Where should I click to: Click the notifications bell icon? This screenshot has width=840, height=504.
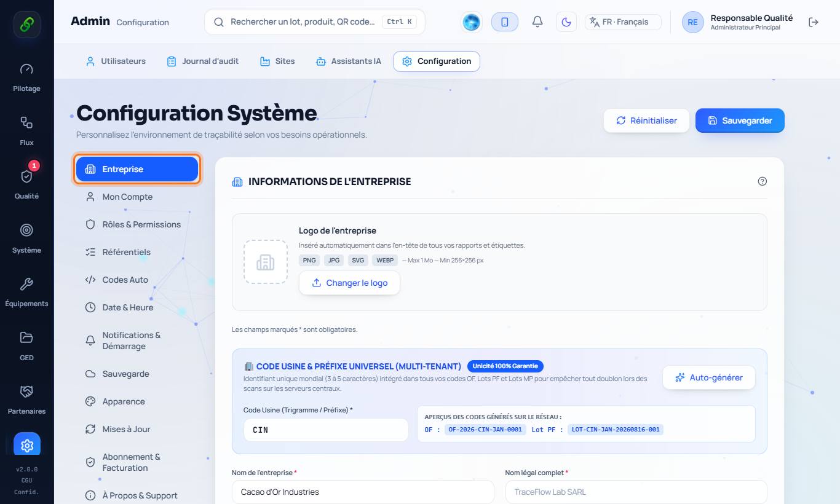pos(537,22)
